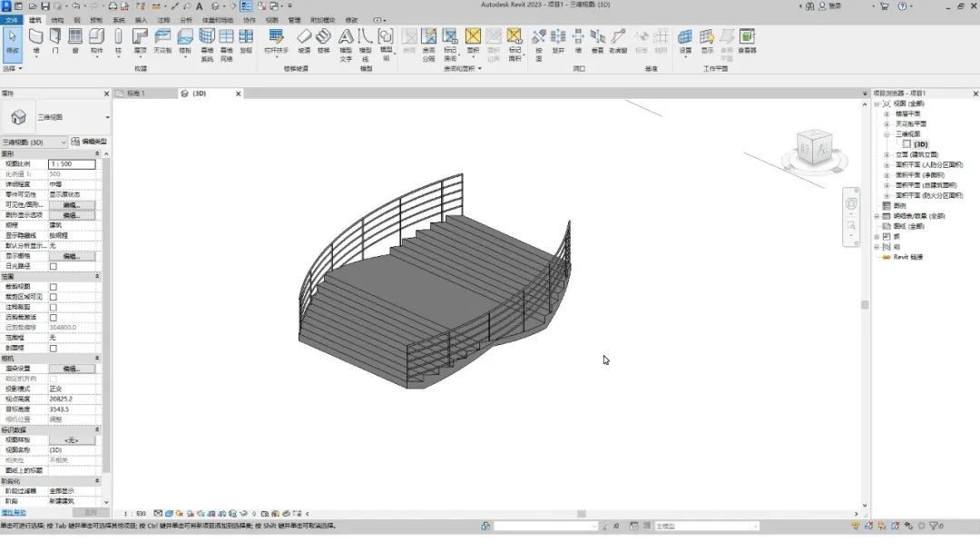
Task: Select the Wall (墙) tool
Action: (36, 41)
